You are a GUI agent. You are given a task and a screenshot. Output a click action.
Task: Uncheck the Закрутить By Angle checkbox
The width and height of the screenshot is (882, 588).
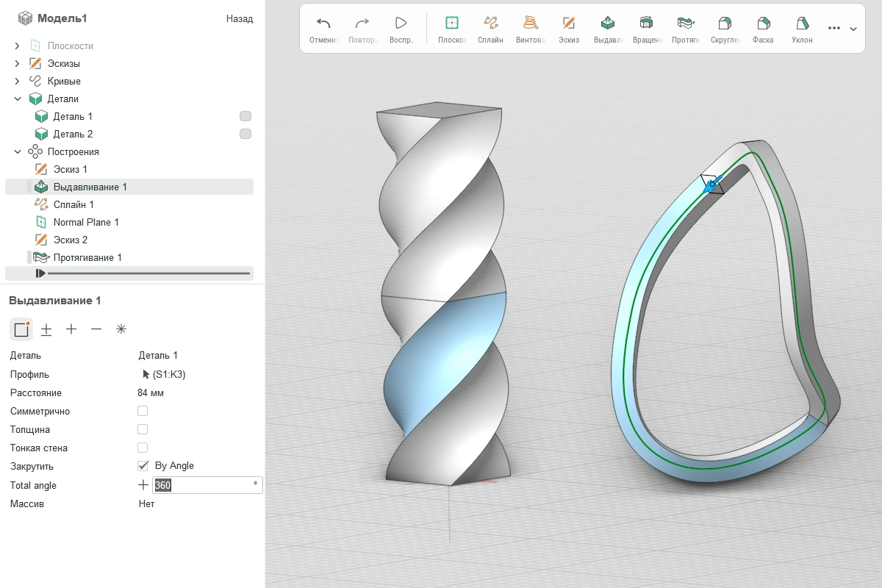143,466
